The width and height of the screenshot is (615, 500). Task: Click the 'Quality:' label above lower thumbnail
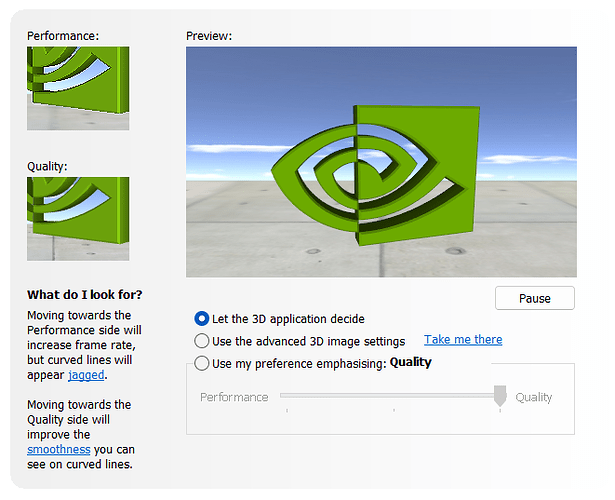[47, 166]
